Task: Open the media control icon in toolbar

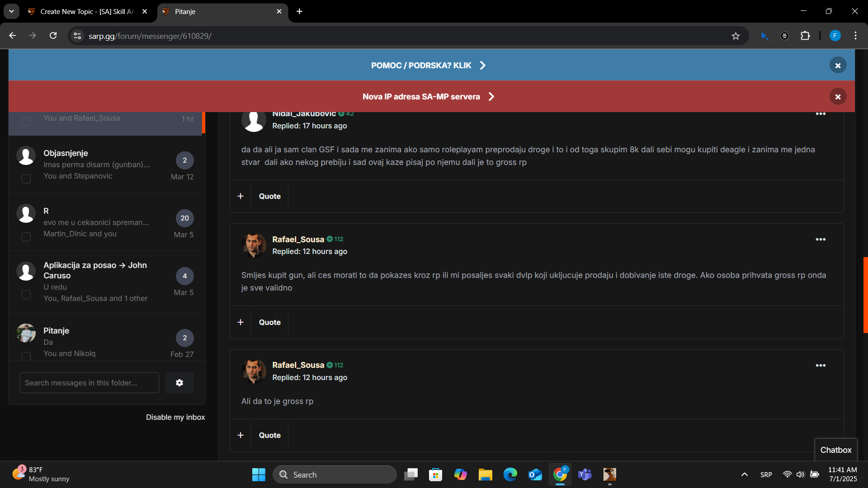Action: coord(785,36)
